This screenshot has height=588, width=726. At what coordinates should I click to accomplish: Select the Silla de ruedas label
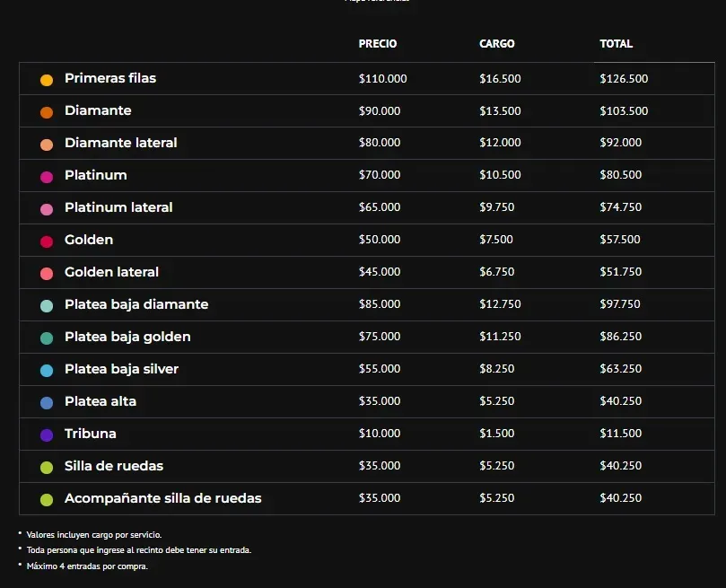[x=114, y=466]
